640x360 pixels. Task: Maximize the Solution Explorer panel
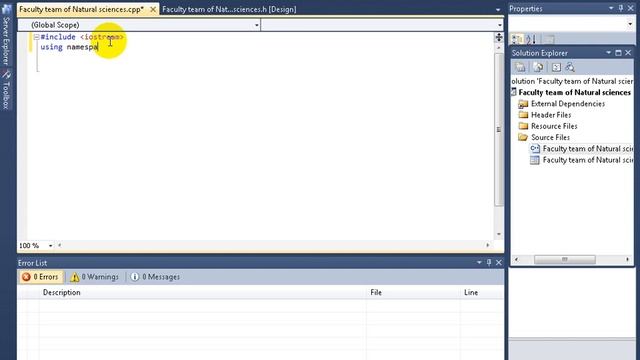pyautogui.click(x=618, y=53)
